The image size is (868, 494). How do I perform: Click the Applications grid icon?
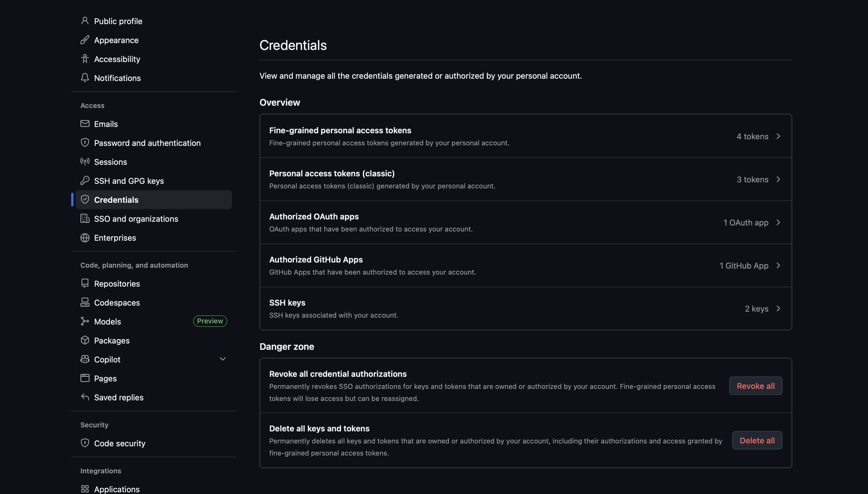pos(85,489)
